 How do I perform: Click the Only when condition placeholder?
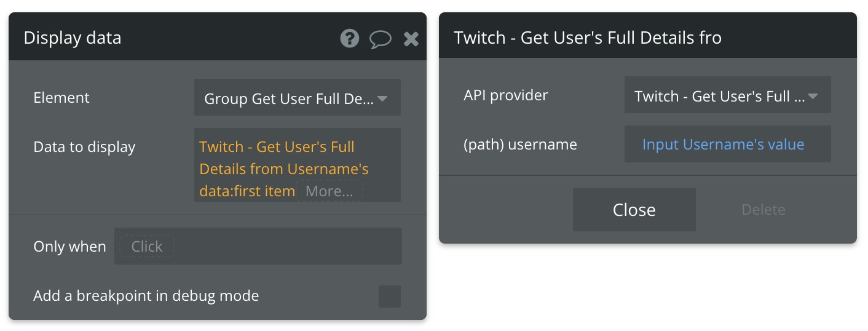tap(147, 247)
